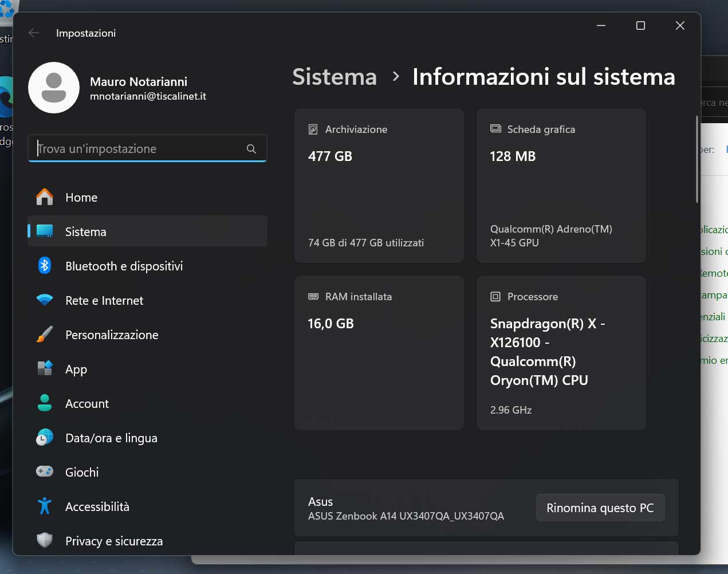The height and width of the screenshot is (574, 728).
Task: Click the search magnifier icon
Action: [x=251, y=149]
